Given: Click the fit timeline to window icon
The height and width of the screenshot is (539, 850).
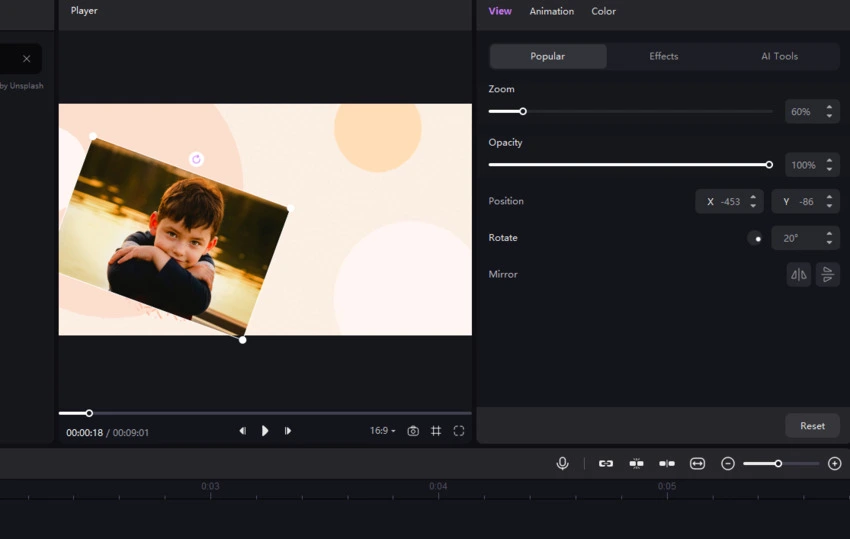Looking at the screenshot, I should pos(697,463).
